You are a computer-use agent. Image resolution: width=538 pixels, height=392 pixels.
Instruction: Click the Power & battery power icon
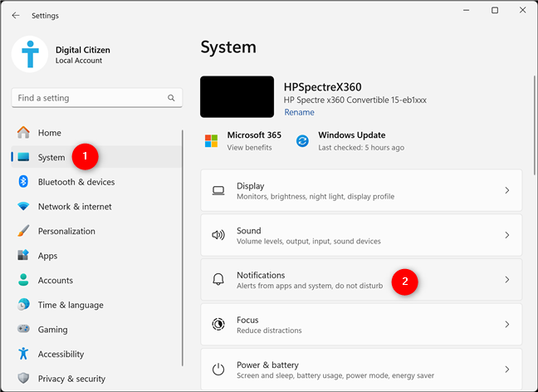pyautogui.click(x=218, y=370)
